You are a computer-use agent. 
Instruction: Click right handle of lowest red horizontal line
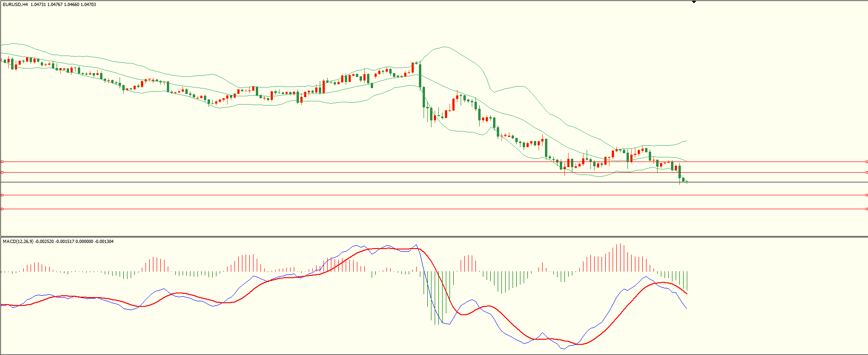[866, 209]
